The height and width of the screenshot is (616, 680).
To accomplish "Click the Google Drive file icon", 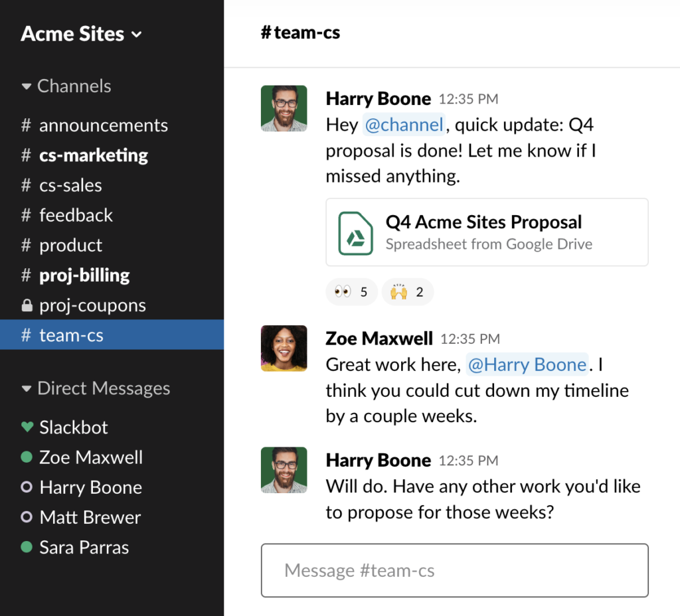I will [x=356, y=233].
